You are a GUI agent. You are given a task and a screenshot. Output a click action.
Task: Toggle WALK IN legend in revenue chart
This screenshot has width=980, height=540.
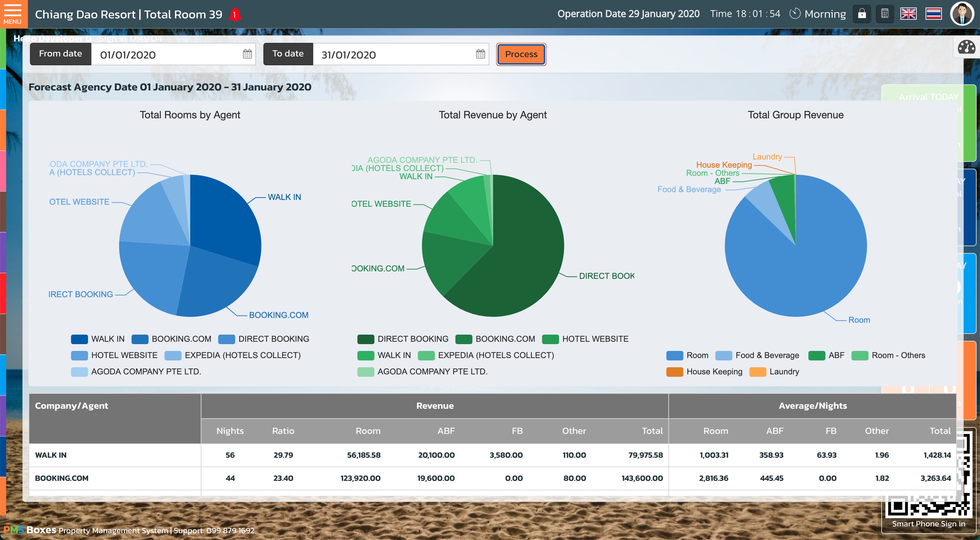(x=384, y=355)
